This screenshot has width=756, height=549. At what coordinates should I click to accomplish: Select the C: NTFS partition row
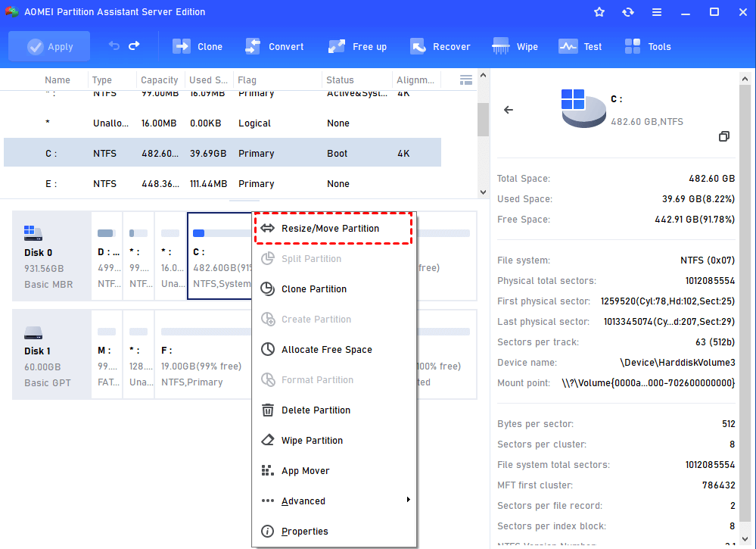click(x=222, y=153)
